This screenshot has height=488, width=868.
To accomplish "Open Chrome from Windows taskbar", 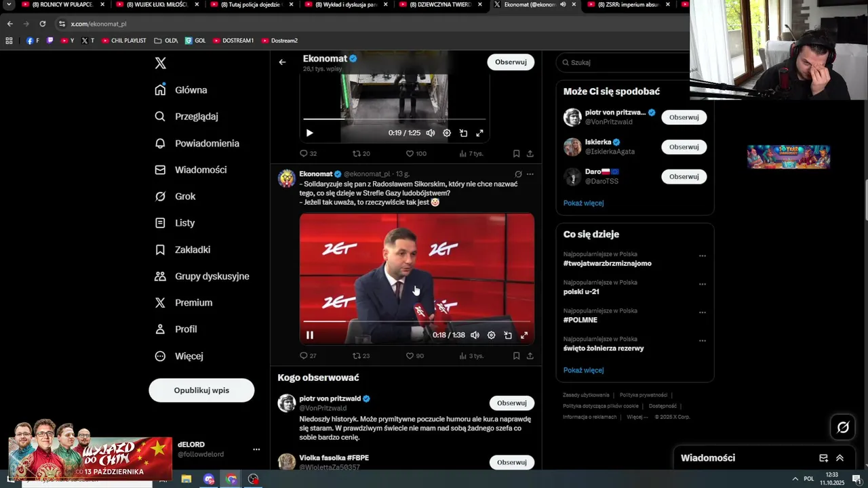I will tap(231, 479).
